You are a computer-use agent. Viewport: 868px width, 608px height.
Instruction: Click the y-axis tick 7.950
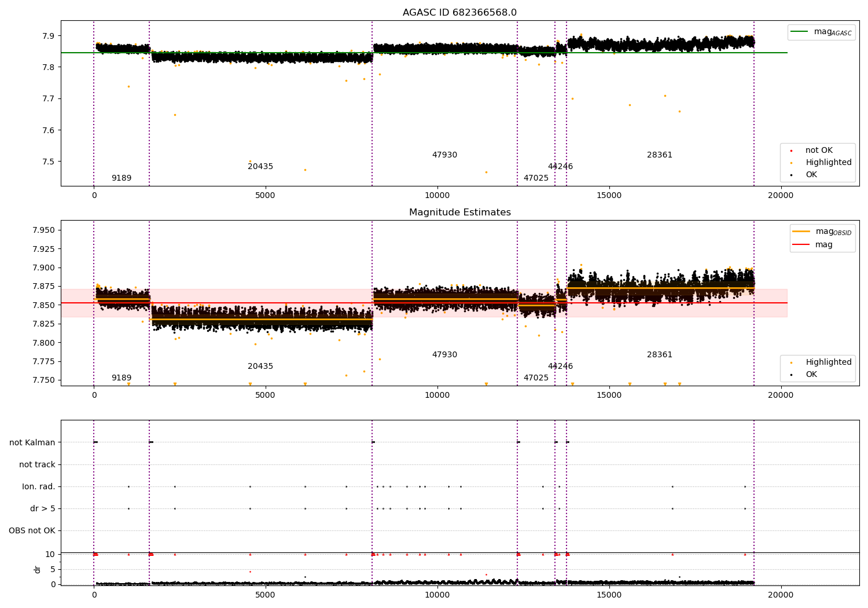[43, 230]
